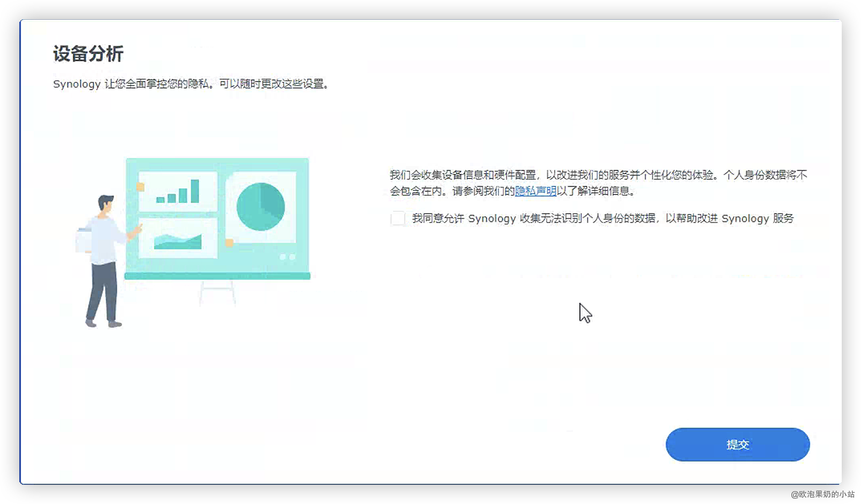861x504 pixels.
Task: Click the 设备分析 heading text
Action: coord(88,54)
